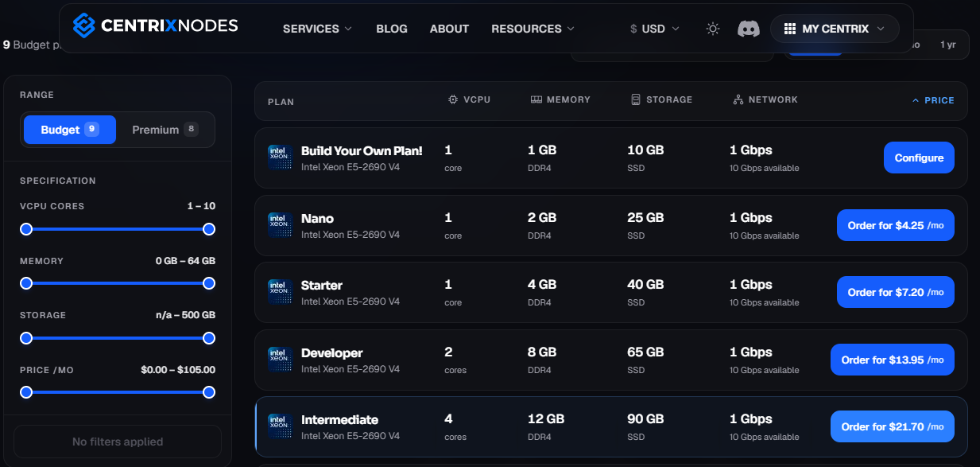This screenshot has height=467, width=980.
Task: Click the Intel Xeon icon for Intermediate plan
Action: [278, 426]
